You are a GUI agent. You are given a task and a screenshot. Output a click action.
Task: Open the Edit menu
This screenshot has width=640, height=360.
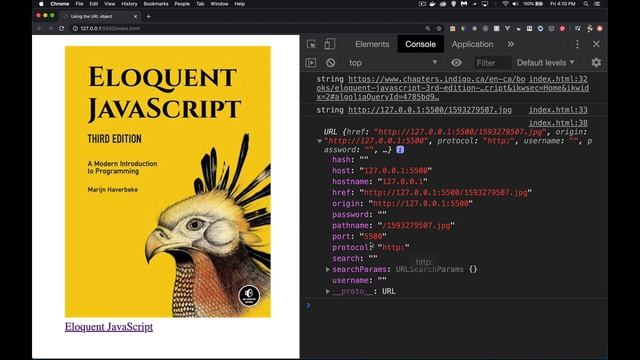(94, 4)
